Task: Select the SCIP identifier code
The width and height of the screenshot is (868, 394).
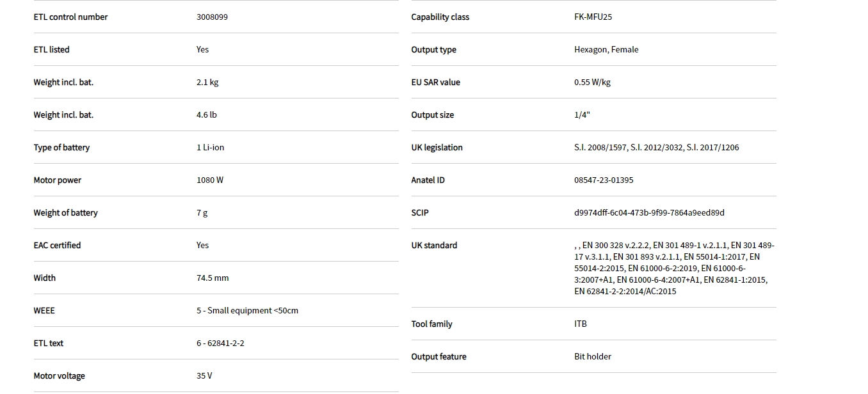Action: pyautogui.click(x=649, y=213)
